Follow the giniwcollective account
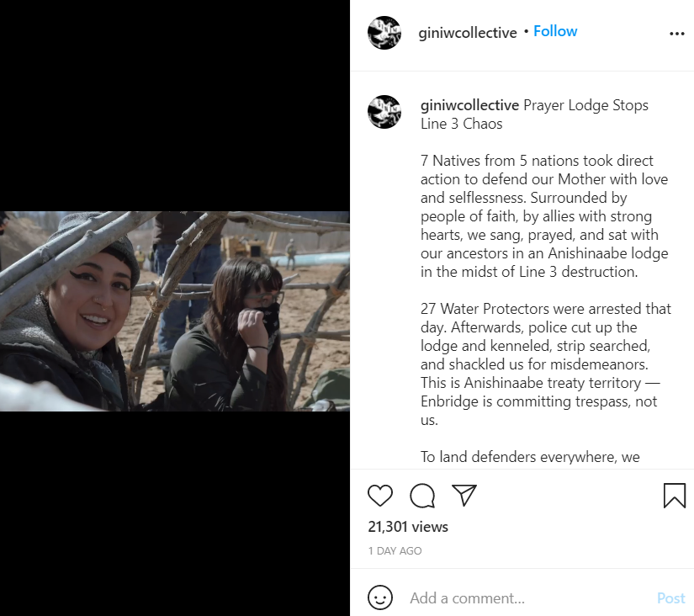 coord(555,31)
